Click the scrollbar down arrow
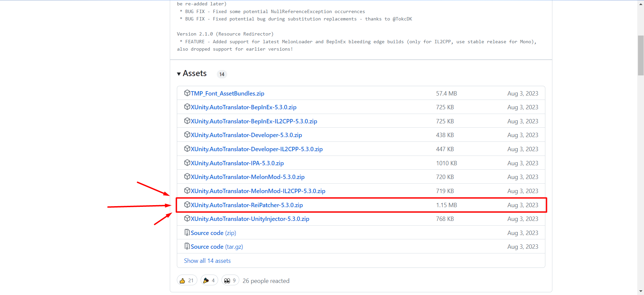The height and width of the screenshot is (295, 644). click(x=641, y=292)
